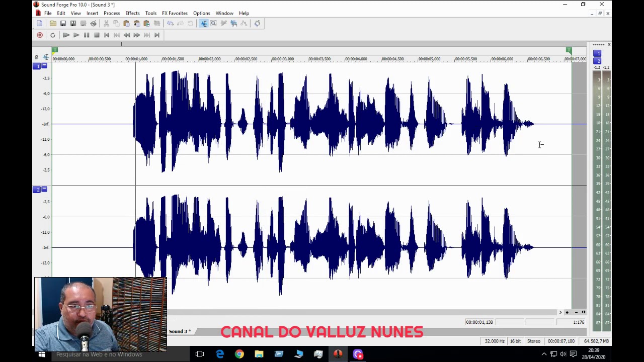The width and height of the screenshot is (644, 362).
Task: Close the channel meters panel
Action: click(609, 45)
